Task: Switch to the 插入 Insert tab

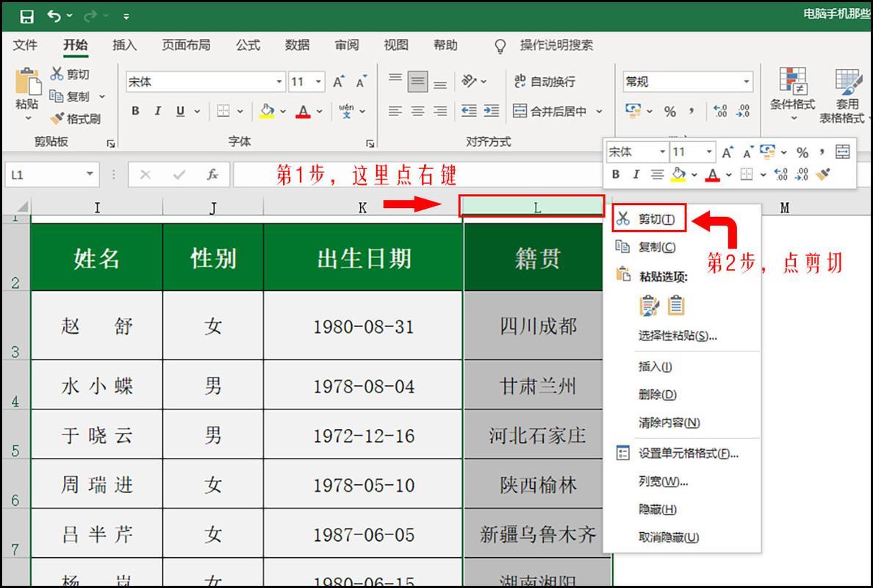Action: point(124,45)
